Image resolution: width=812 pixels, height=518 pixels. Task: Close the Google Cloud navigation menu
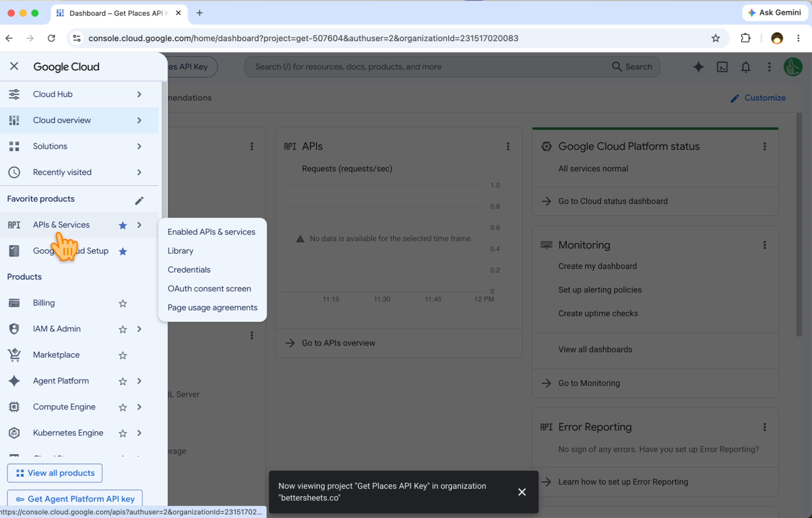tap(14, 66)
